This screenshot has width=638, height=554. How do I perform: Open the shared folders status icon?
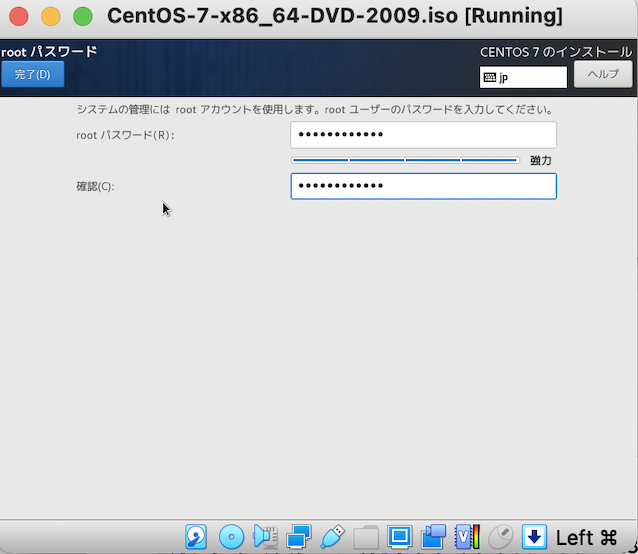[366, 537]
